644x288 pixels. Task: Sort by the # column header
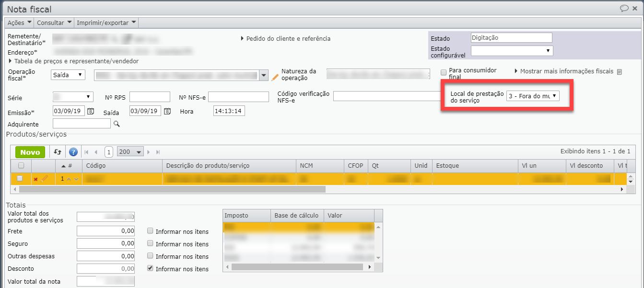(70, 166)
